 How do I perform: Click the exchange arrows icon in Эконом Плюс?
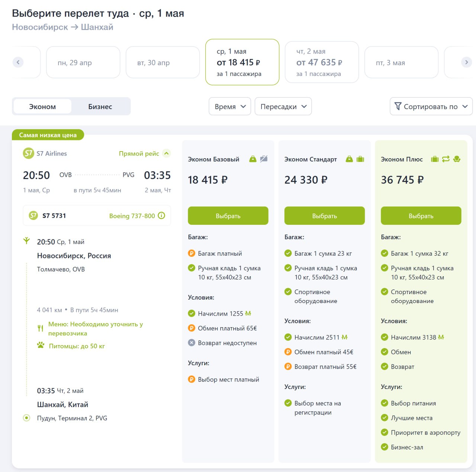[446, 159]
